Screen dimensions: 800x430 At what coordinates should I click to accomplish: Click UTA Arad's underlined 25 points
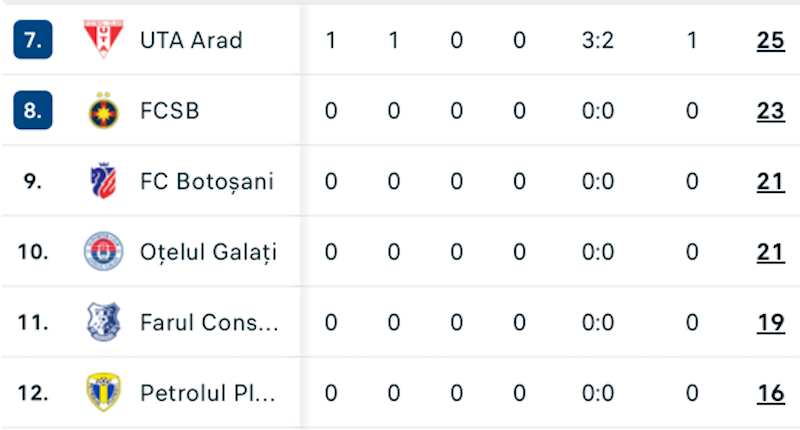770,41
